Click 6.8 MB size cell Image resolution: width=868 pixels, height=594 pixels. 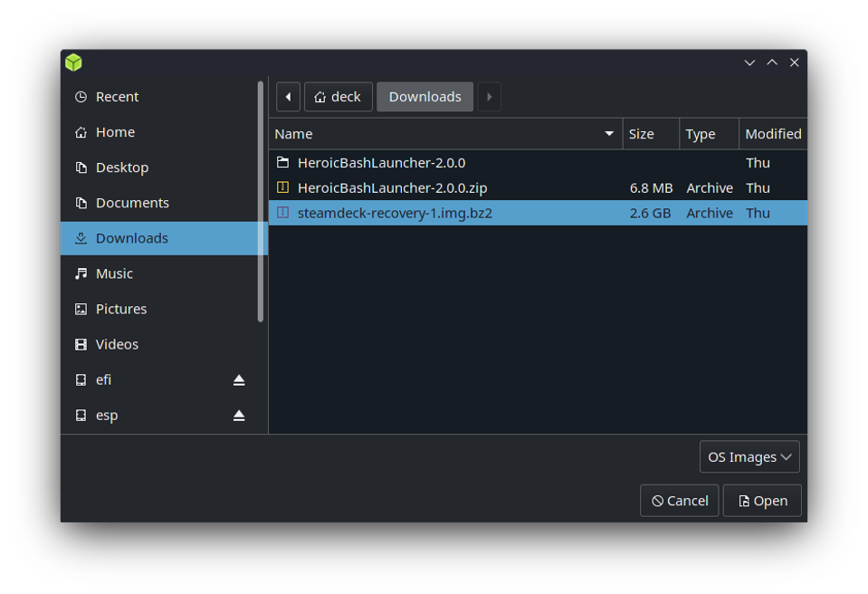[x=651, y=188]
